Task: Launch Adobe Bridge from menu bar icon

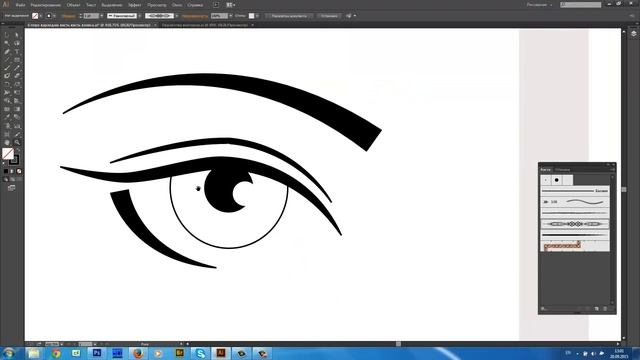Action: (216, 5)
